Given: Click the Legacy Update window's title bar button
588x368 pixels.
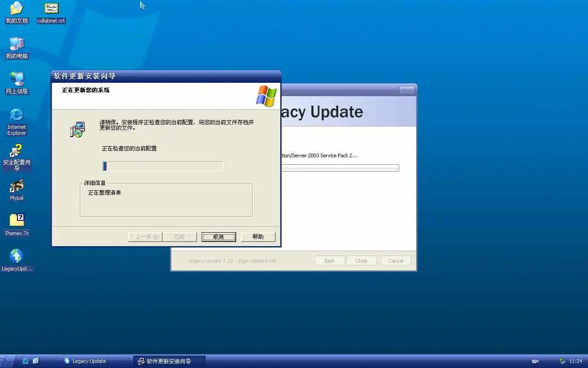Looking at the screenshot, I should [407, 90].
